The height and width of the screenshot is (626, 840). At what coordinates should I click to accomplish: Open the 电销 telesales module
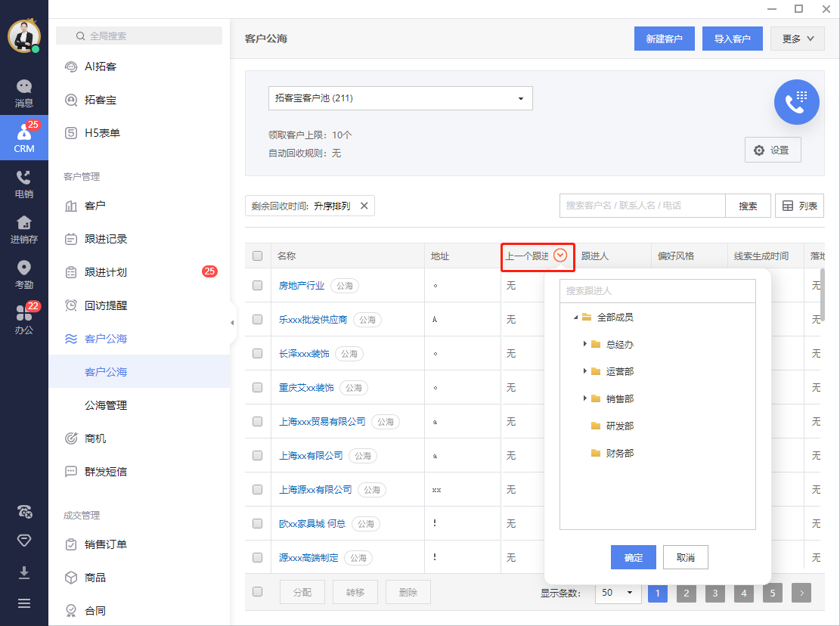[24, 184]
